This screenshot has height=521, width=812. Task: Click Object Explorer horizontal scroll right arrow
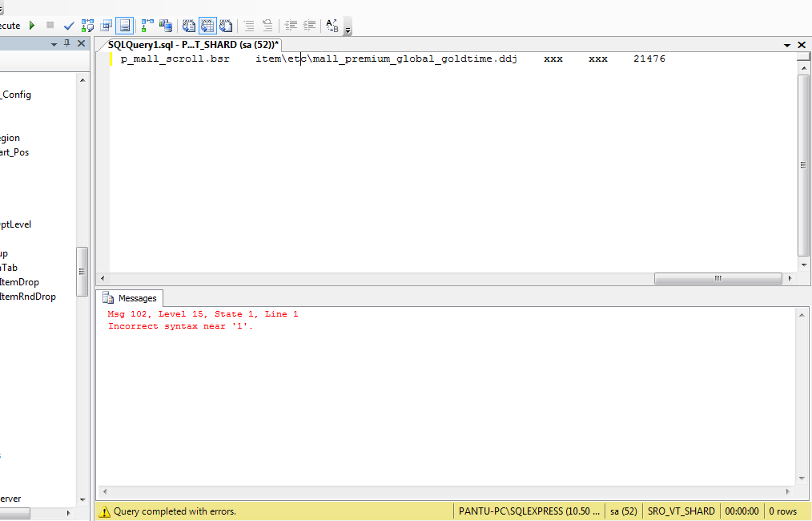click(x=68, y=513)
